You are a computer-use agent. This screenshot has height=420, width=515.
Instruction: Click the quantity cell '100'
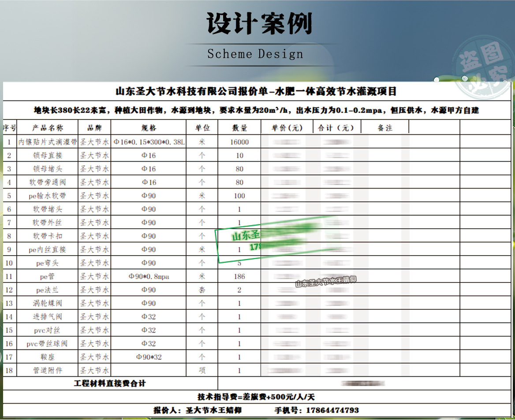239,196
